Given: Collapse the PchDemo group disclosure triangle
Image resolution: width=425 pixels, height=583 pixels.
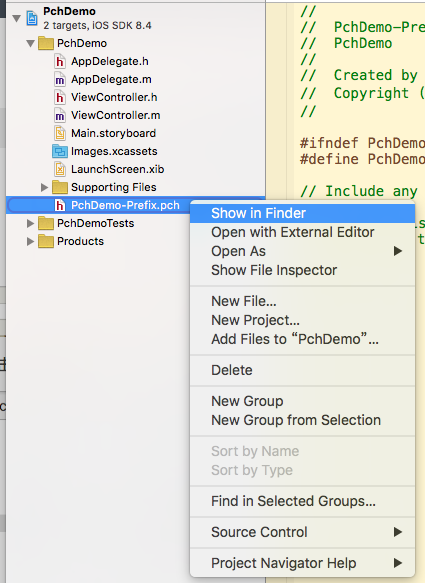Looking at the screenshot, I should pos(30,44).
